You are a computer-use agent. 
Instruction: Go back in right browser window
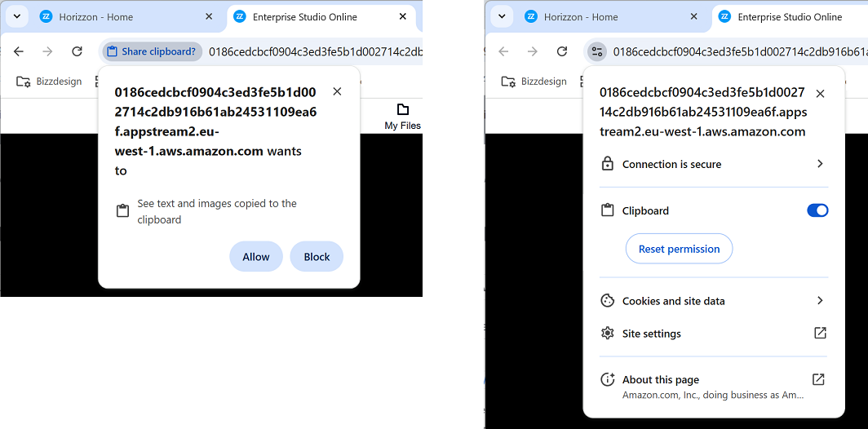click(504, 51)
